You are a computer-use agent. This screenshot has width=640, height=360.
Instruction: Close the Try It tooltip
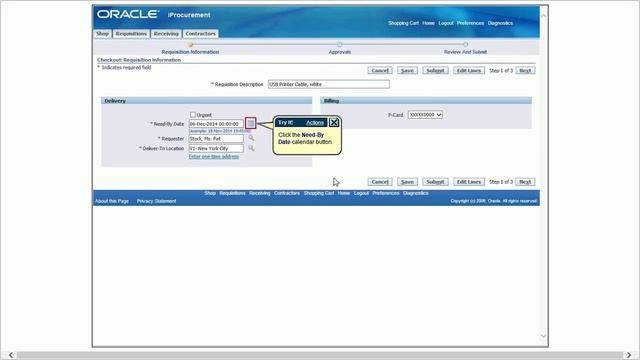click(x=334, y=122)
